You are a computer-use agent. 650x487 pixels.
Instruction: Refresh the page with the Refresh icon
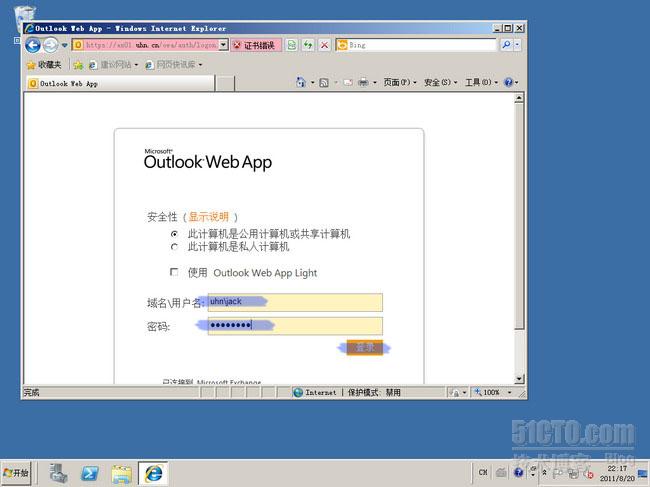coord(308,45)
